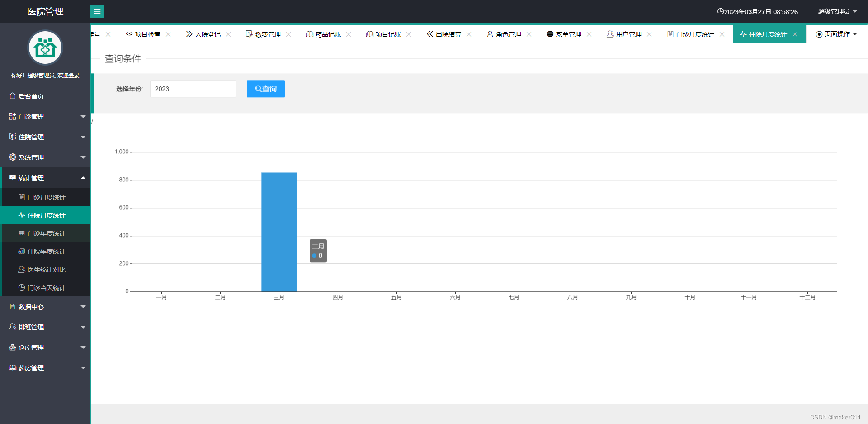Screen dimensions: 868x424
Task: Expand the 排班管理 menu
Action: point(45,327)
